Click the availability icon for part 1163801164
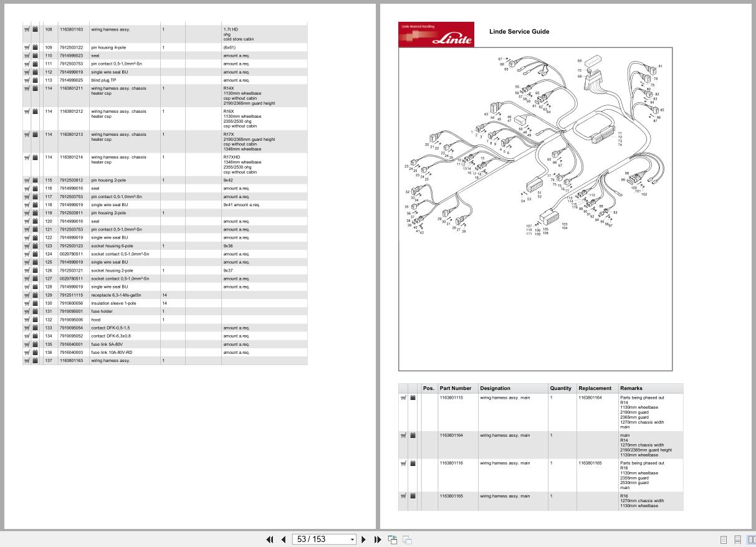Viewport: 756px width, 547px height. [x=413, y=435]
